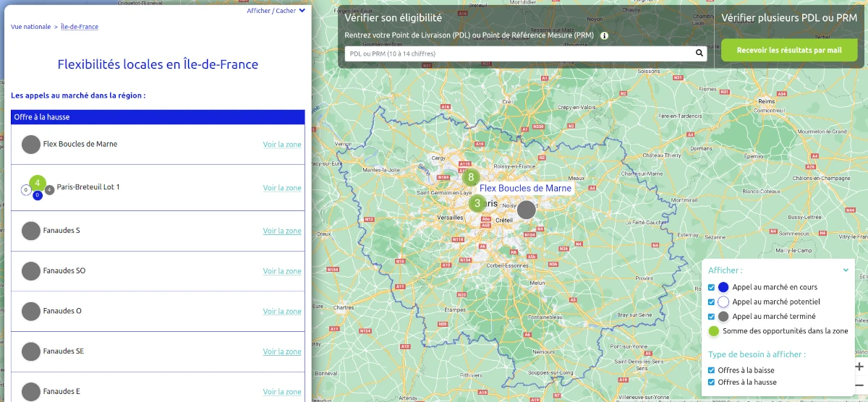The width and height of the screenshot is (868, 402).
Task: Click green cluster marker 8 on map
Action: [471, 176]
